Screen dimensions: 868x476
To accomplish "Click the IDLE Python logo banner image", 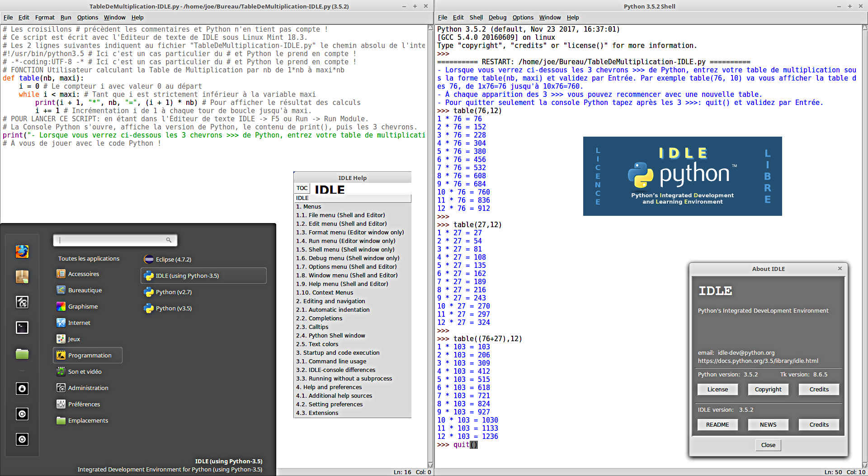I will tap(682, 176).
